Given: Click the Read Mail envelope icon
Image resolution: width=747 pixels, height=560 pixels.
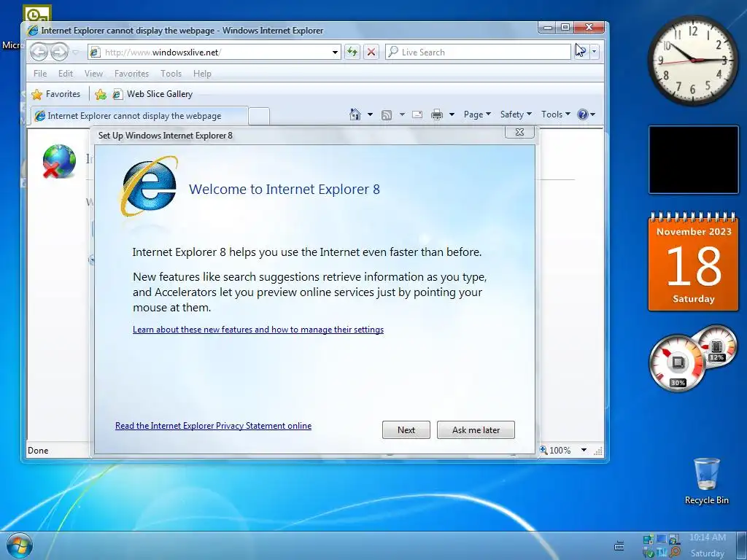Looking at the screenshot, I should (x=417, y=114).
